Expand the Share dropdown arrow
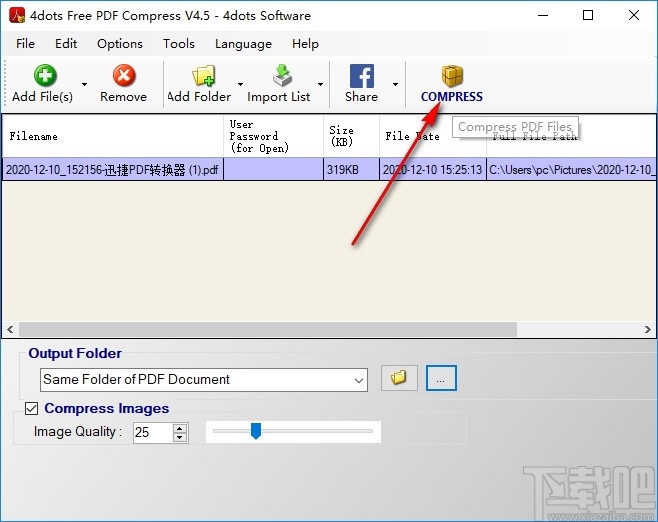 [395, 84]
